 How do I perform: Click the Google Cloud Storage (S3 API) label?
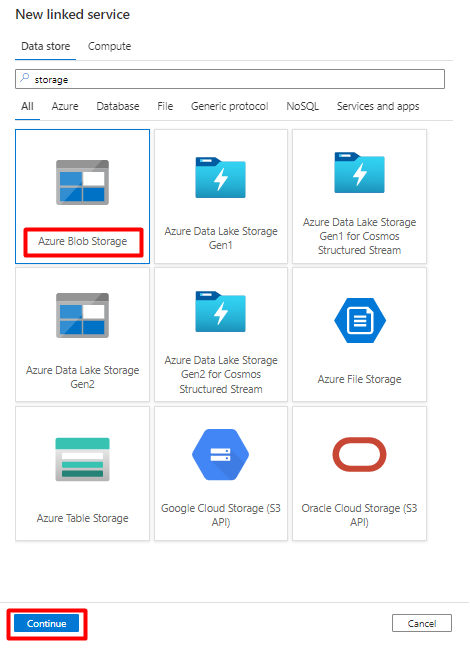221,515
